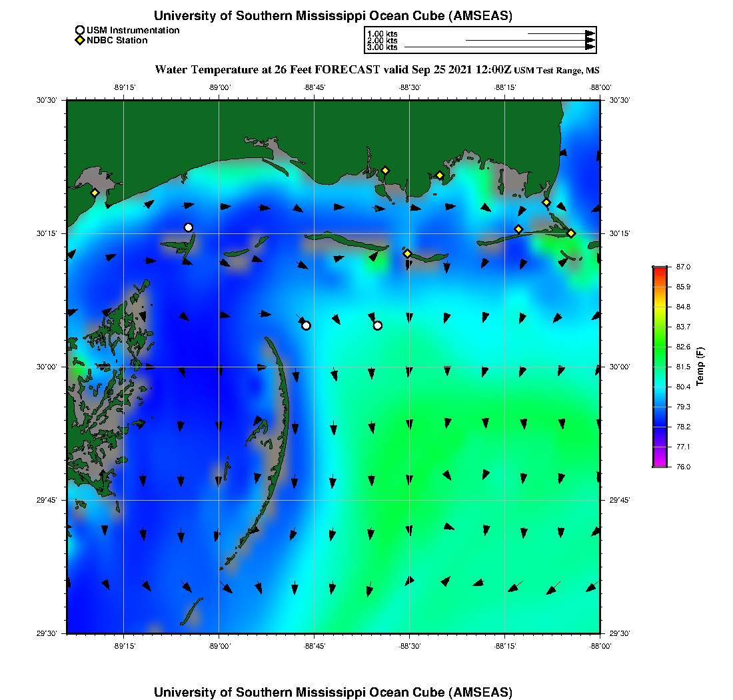Image resolution: width=733 pixels, height=700 pixels.
Task: Click the magenta bottom of temperature colorbar
Action: pos(659,464)
